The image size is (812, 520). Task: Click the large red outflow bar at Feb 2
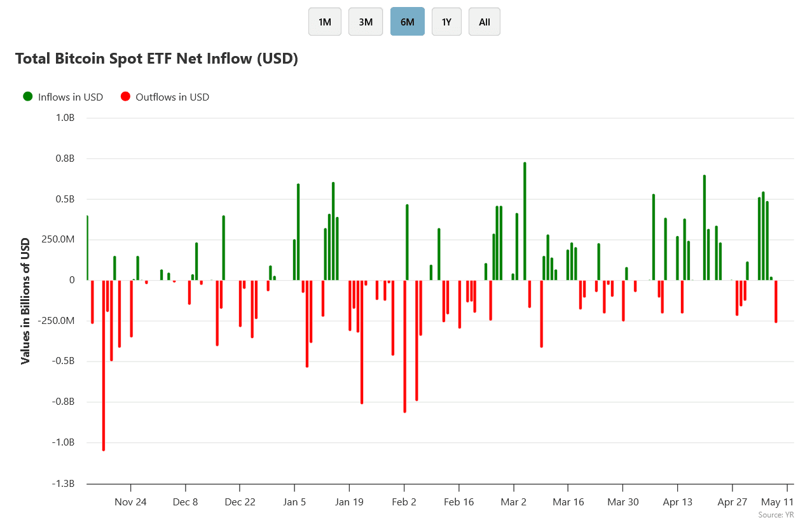[404, 346]
